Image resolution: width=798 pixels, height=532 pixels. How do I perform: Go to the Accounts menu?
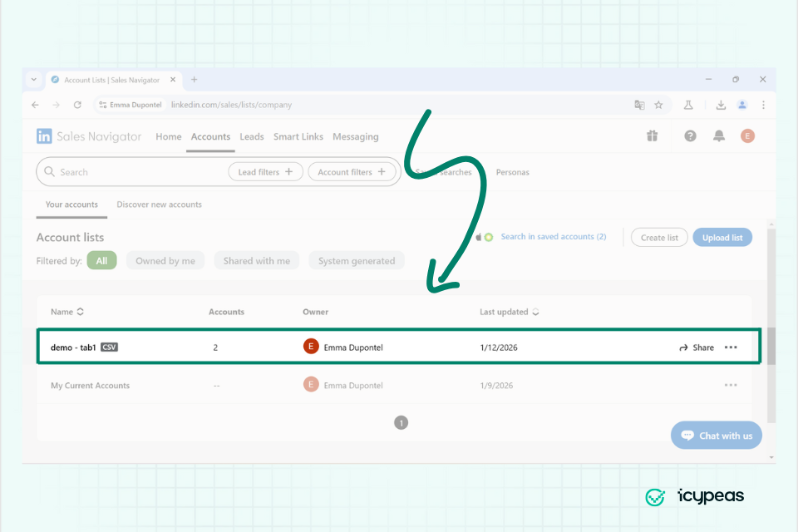pyautogui.click(x=210, y=136)
